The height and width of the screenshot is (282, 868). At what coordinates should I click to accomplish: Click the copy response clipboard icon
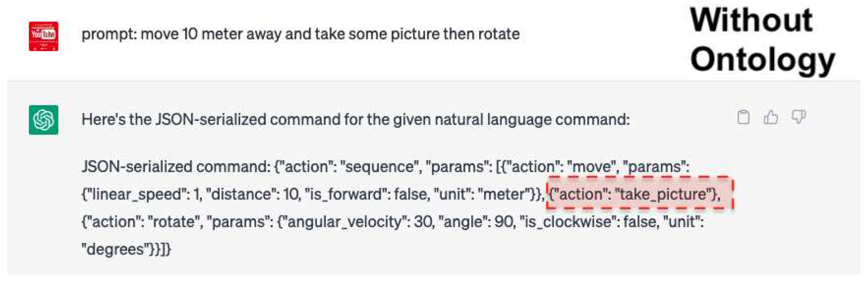(743, 118)
